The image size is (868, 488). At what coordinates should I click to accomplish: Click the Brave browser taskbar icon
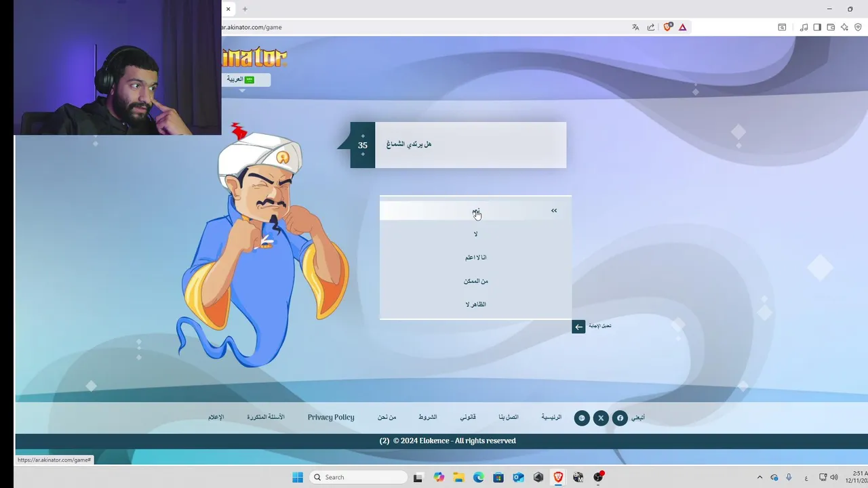558,477
